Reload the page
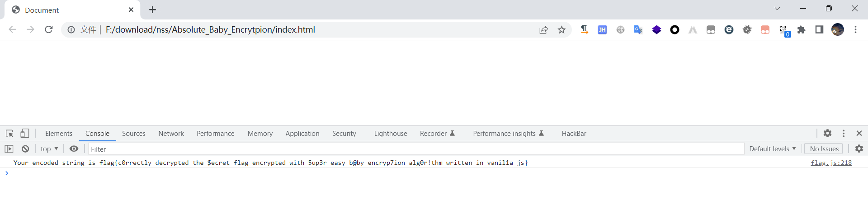This screenshot has width=868, height=202. point(49,30)
